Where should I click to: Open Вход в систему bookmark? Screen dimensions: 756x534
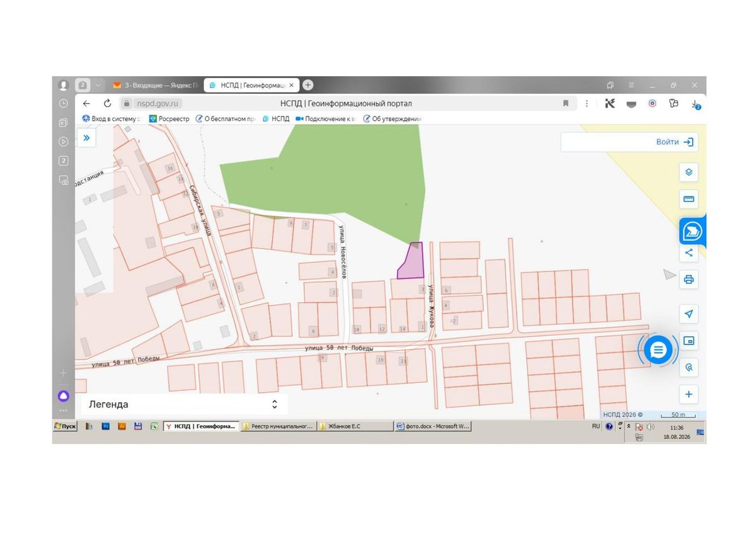112,118
